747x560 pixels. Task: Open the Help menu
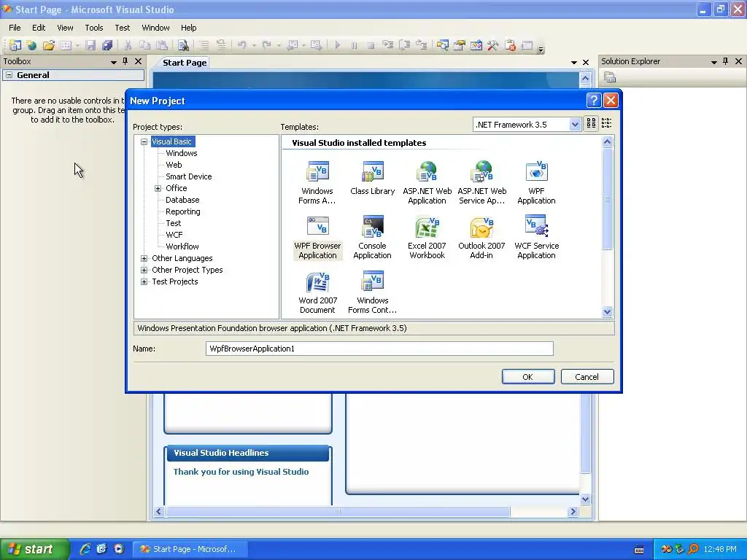[x=188, y=28]
